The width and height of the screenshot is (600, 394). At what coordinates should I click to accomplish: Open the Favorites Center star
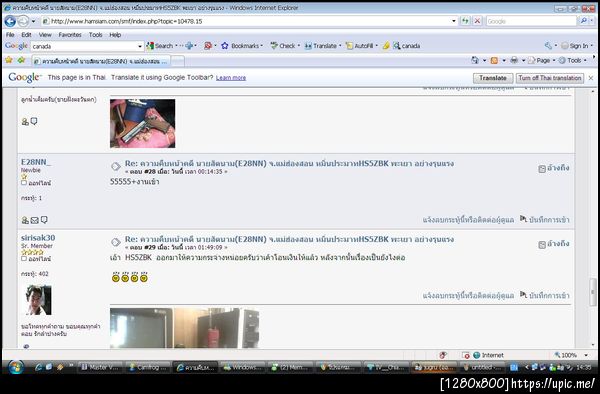[x=9, y=60]
